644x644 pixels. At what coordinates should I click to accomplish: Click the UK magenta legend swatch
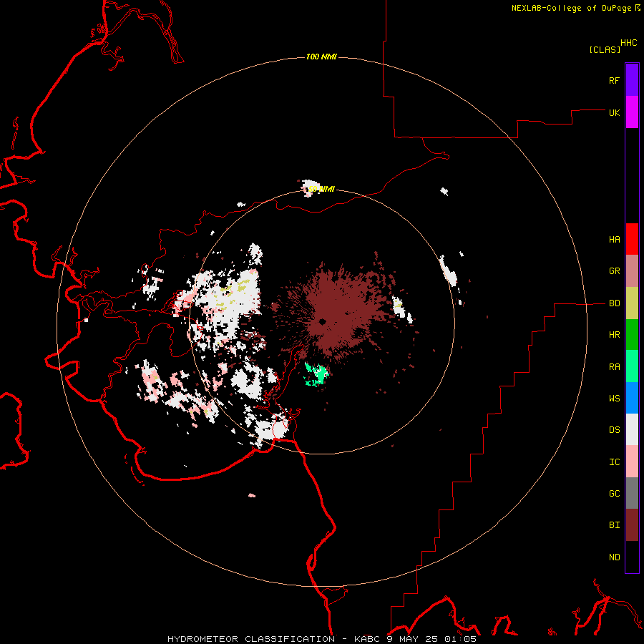(x=632, y=112)
